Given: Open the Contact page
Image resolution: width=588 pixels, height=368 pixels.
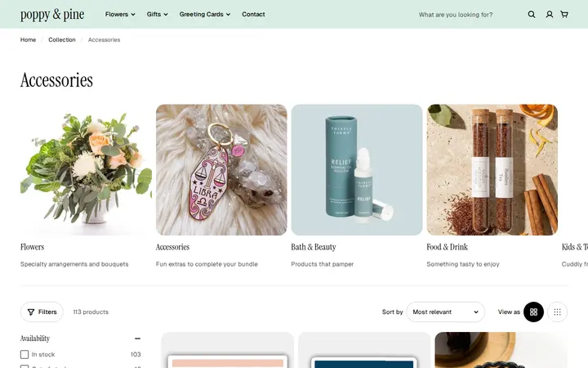Looking at the screenshot, I should [x=253, y=14].
